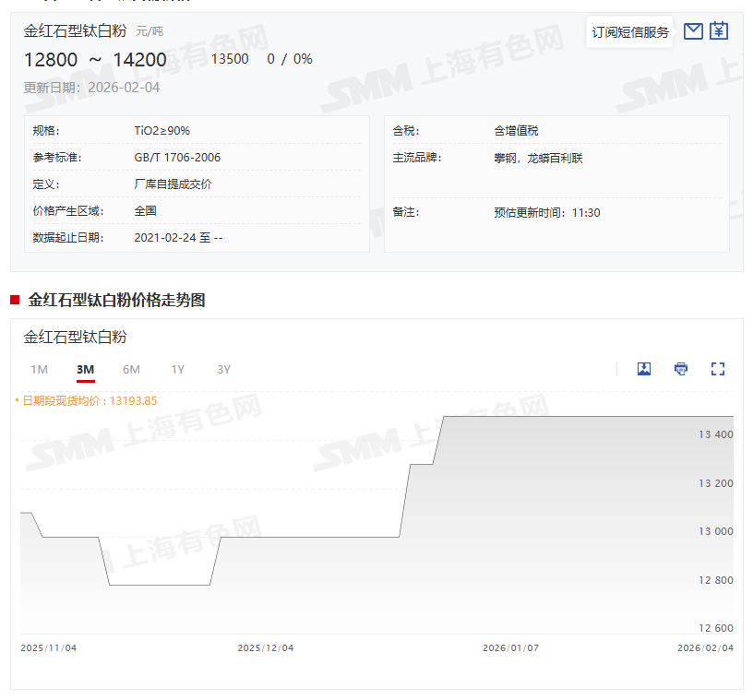753x700 pixels.
Task: Click the 更新日期 2026-02-04 text
Action: [91, 88]
